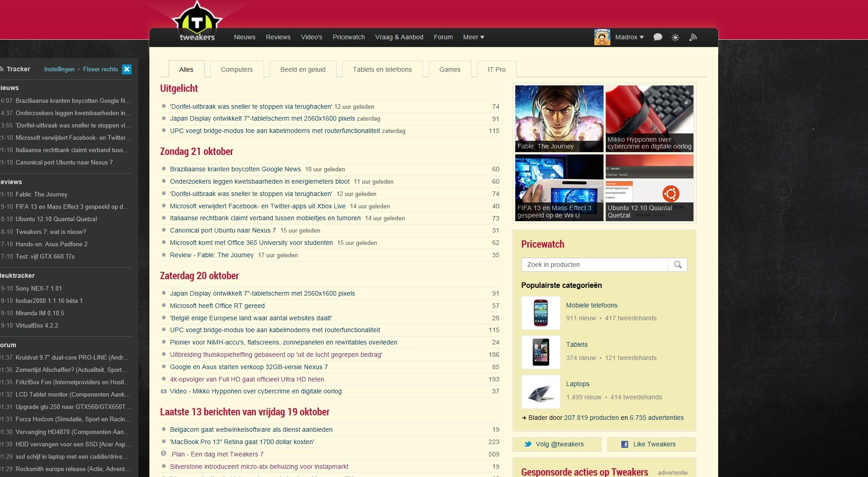868x477 pixels.
Task: Open tracker item Sony NEX-7 1.01
Action: (39, 288)
